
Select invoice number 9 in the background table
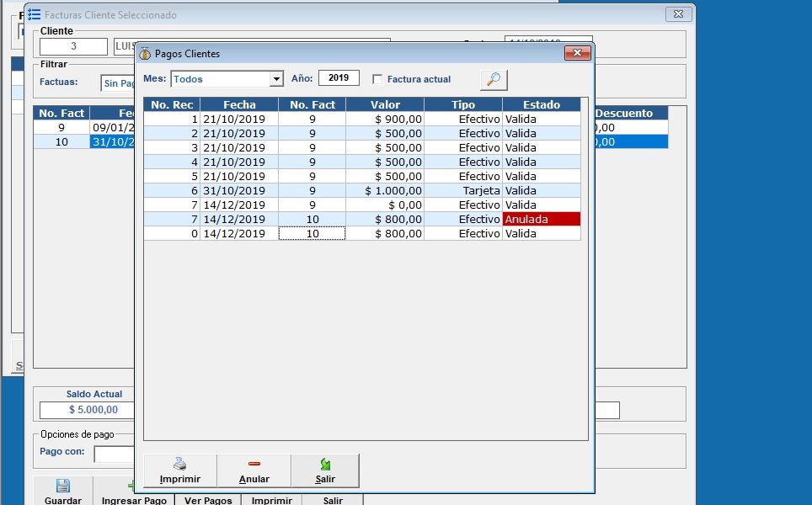61,128
